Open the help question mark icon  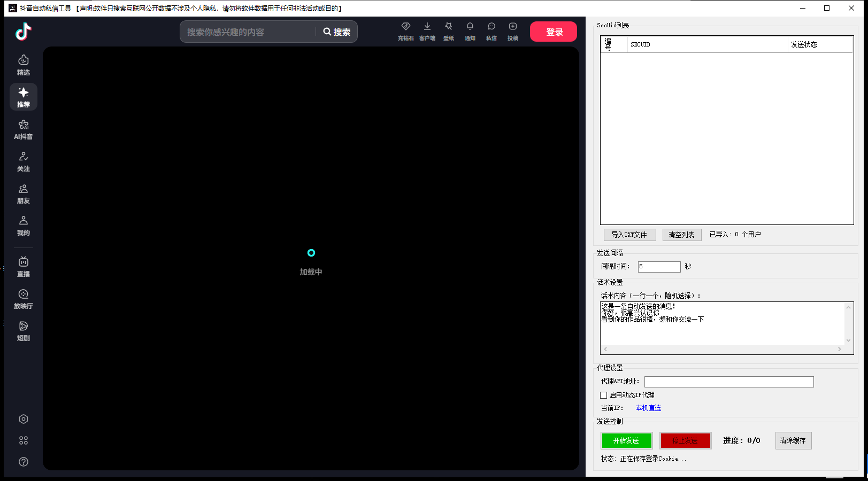click(23, 462)
